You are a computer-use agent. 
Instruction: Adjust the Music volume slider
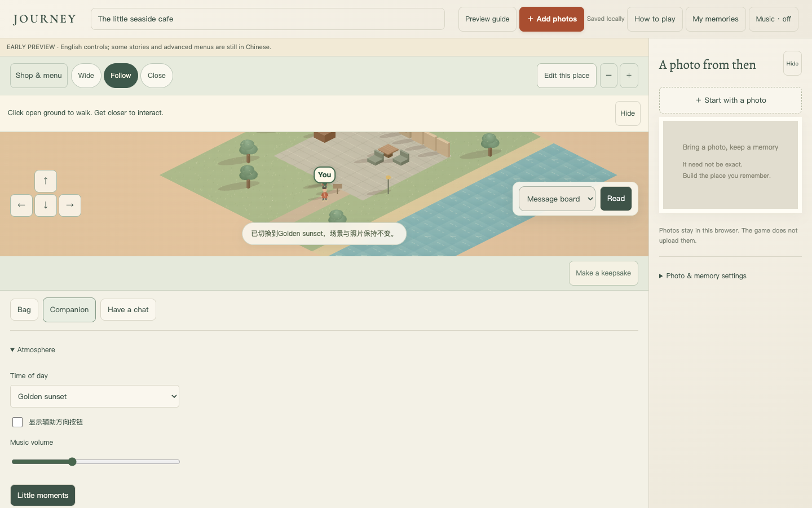(96, 462)
